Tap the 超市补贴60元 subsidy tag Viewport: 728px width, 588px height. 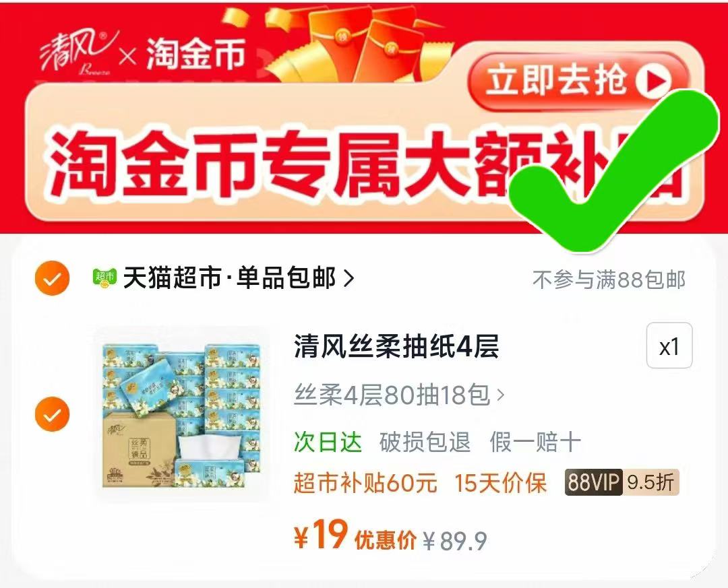(x=365, y=483)
